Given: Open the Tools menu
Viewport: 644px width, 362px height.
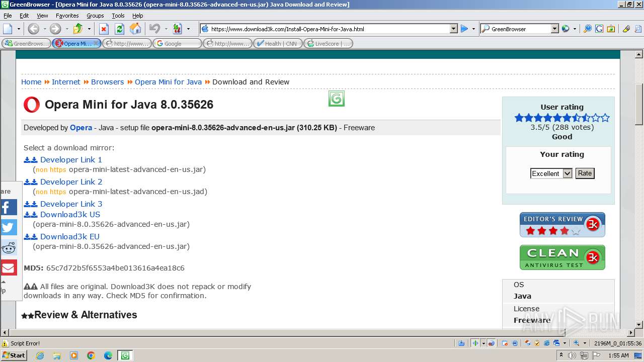Looking at the screenshot, I should pyautogui.click(x=118, y=16).
